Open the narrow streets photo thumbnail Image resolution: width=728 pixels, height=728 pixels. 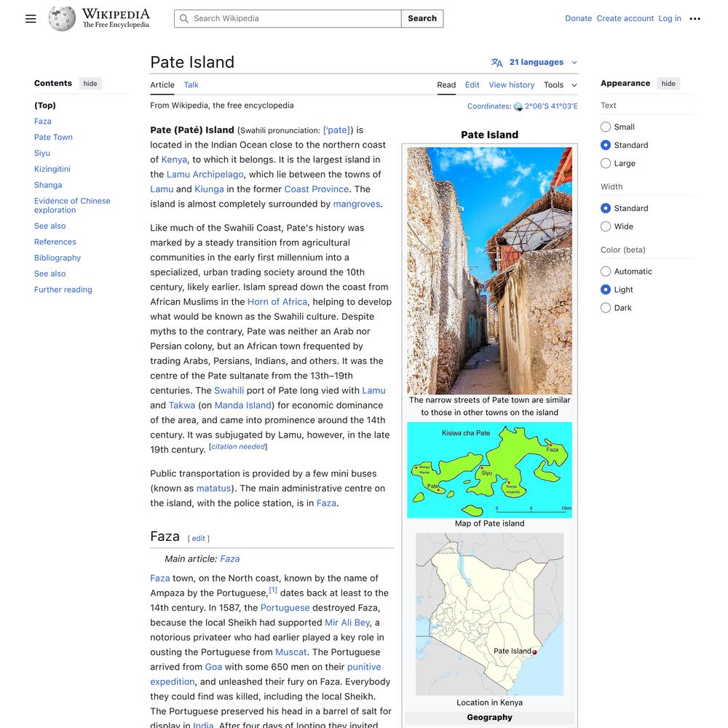tap(489, 271)
